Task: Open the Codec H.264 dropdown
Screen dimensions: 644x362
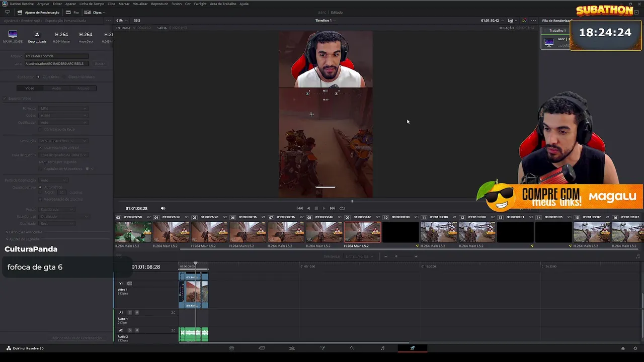Action: (x=63, y=115)
